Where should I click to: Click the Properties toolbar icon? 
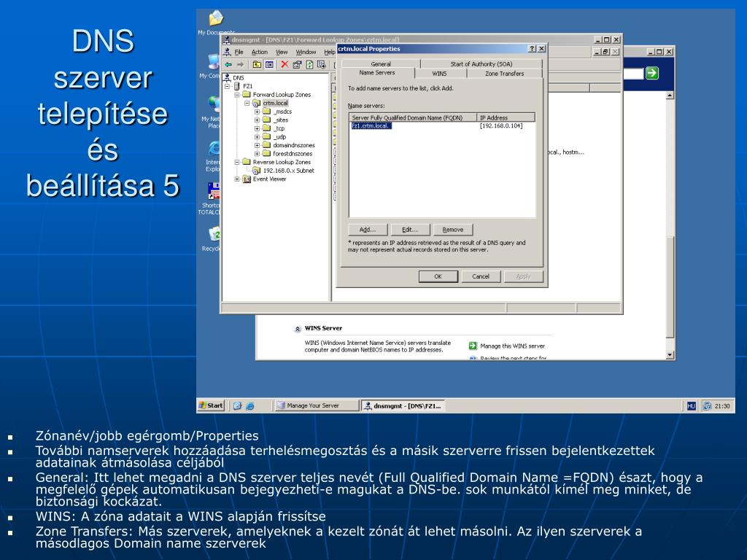click(x=298, y=64)
